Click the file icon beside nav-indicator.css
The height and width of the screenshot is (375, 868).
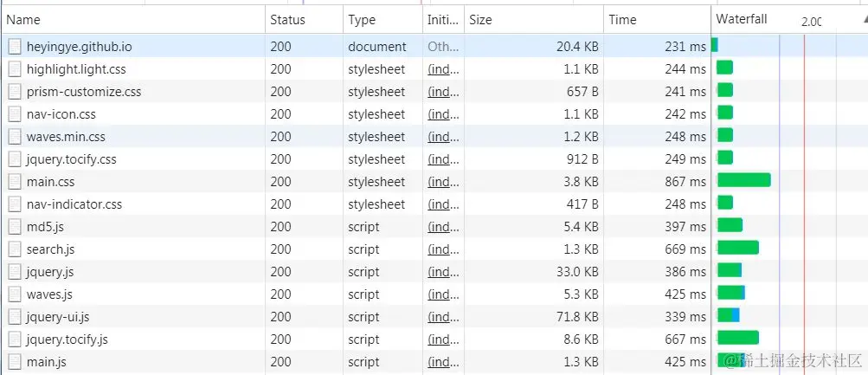pyautogui.click(x=16, y=204)
